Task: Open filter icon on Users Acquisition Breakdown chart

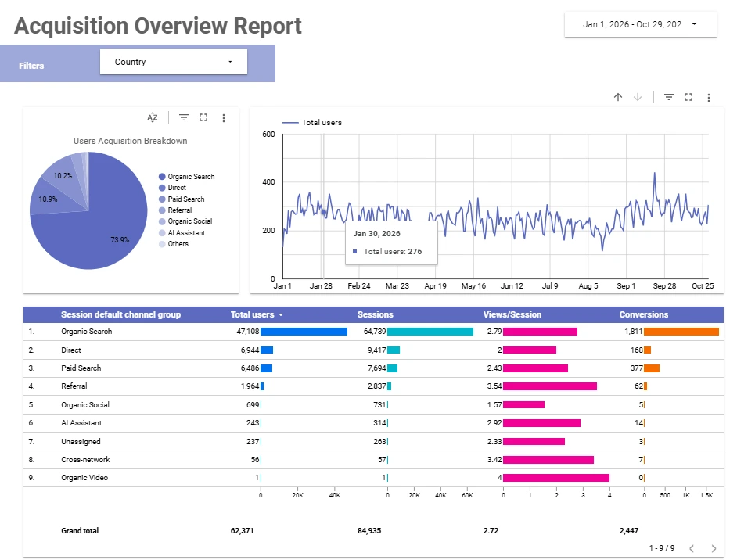Action: [x=184, y=117]
